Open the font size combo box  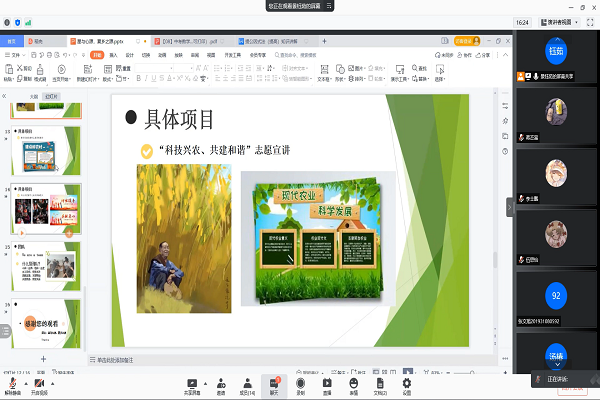(184, 68)
